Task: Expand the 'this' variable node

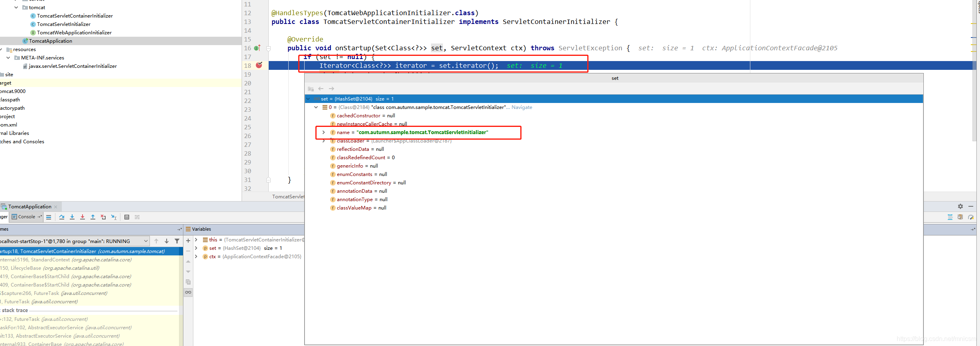Action: pos(196,239)
